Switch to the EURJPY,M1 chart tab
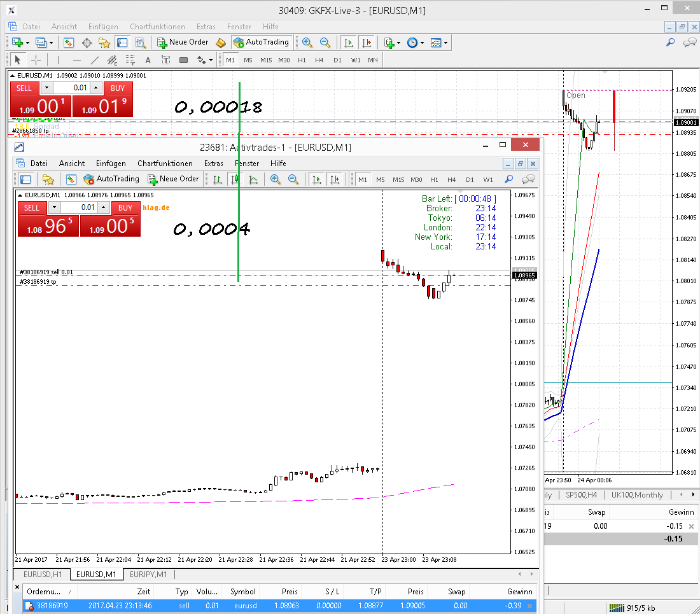 [148, 574]
